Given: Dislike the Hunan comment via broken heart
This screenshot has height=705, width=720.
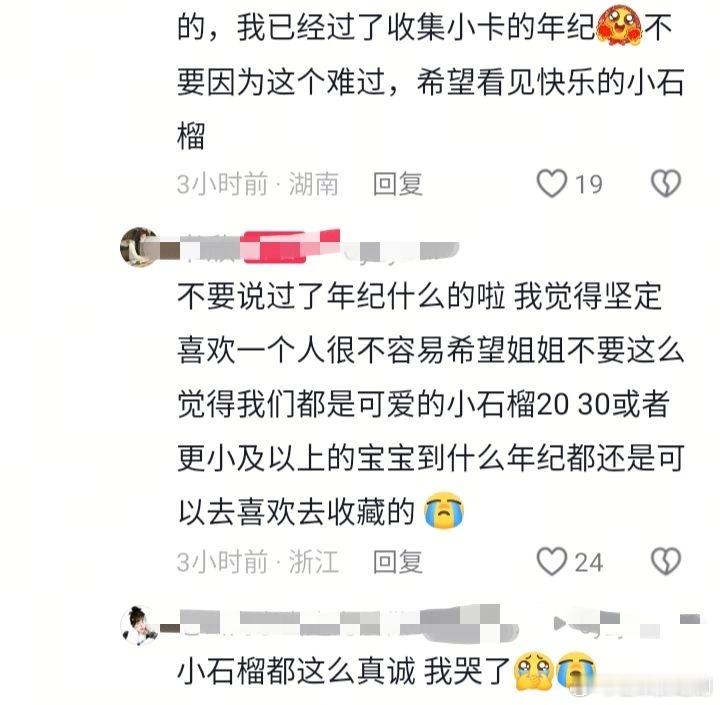Looking at the screenshot, I should point(666,184).
